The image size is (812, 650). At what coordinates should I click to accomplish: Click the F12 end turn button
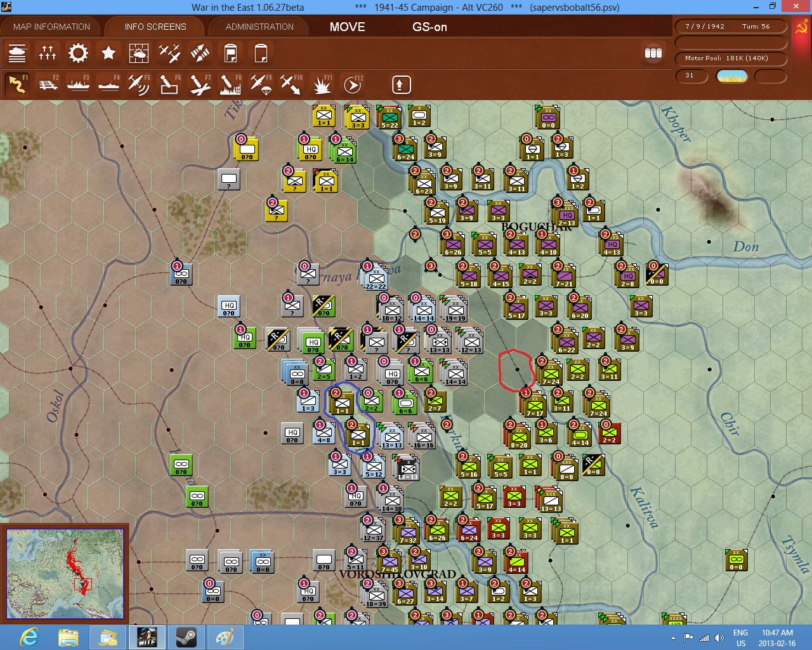point(352,84)
